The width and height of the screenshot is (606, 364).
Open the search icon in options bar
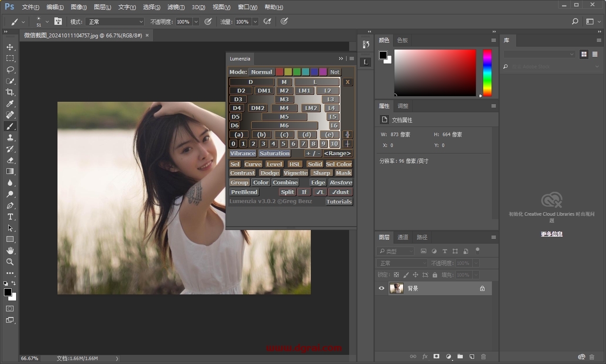point(575,21)
